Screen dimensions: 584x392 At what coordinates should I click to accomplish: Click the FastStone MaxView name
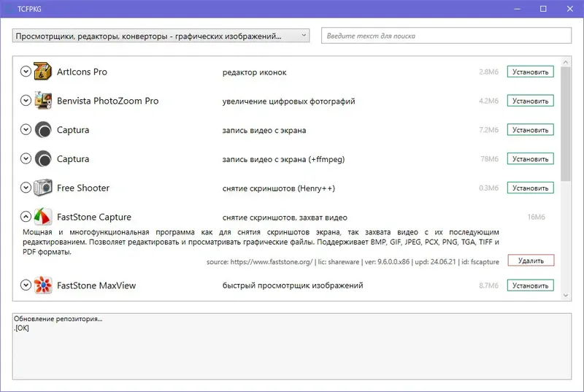point(96,285)
